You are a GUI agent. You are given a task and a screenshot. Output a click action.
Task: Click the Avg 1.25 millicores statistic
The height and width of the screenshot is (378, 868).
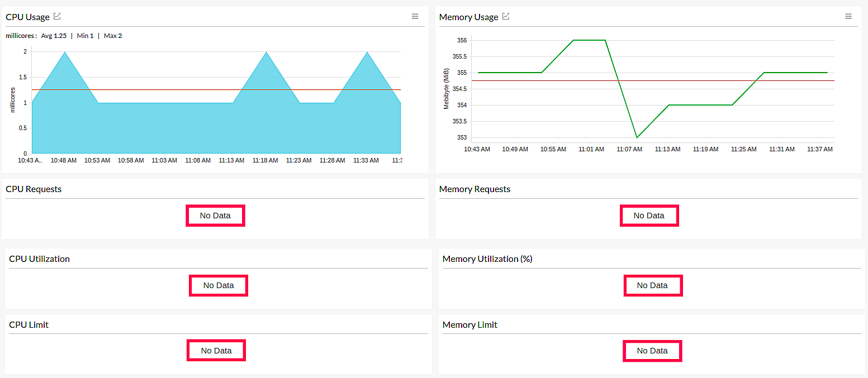pos(54,36)
